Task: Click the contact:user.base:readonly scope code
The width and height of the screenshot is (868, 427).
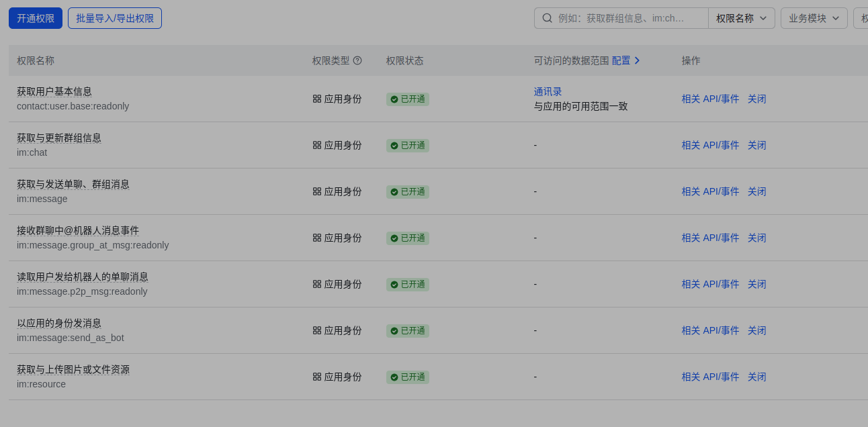Action: [x=73, y=106]
